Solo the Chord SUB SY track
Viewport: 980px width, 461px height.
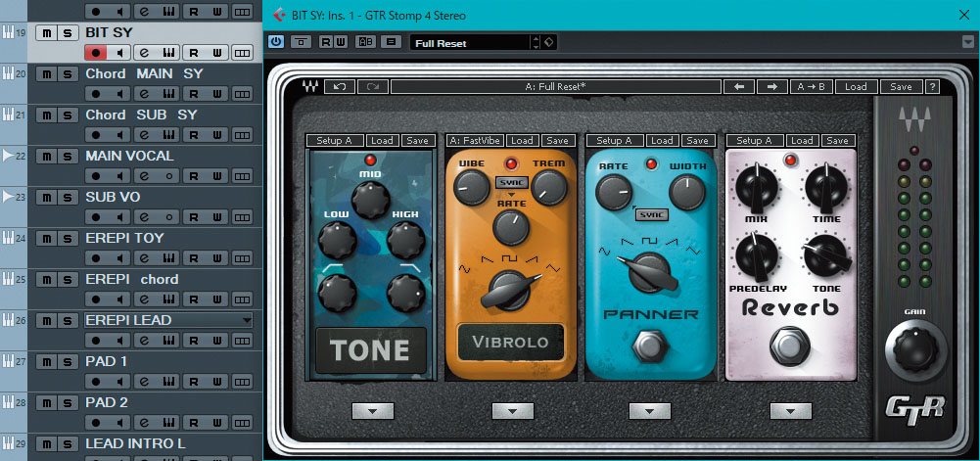pos(68,115)
